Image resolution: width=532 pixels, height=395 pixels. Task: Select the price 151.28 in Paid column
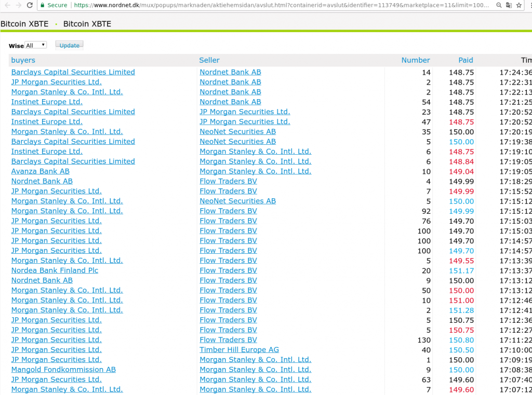[x=461, y=310]
